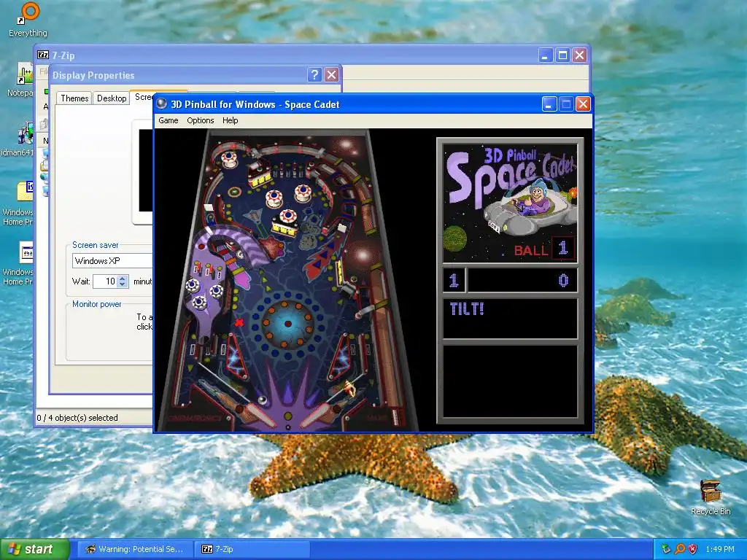
Task: Open the Help menu in 3D Pinball
Action: [230, 120]
